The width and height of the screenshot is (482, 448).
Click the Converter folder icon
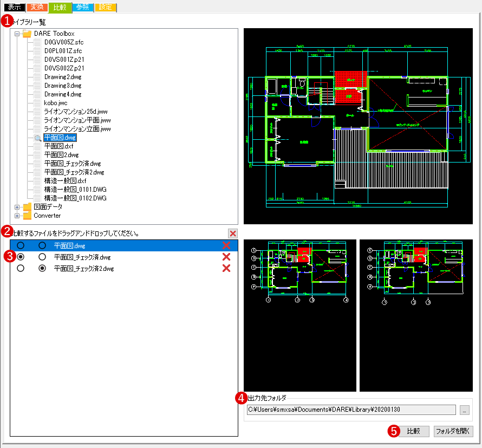tap(27, 215)
